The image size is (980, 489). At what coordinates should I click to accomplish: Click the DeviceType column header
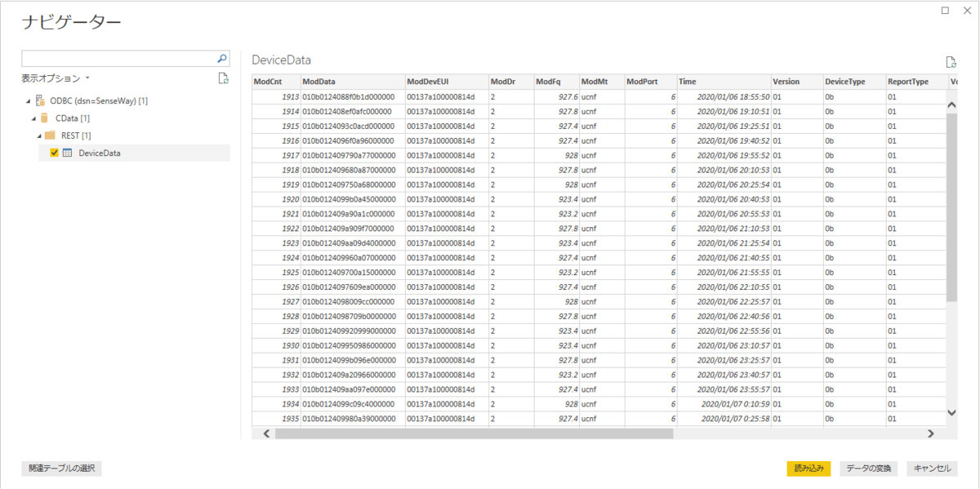(854, 82)
